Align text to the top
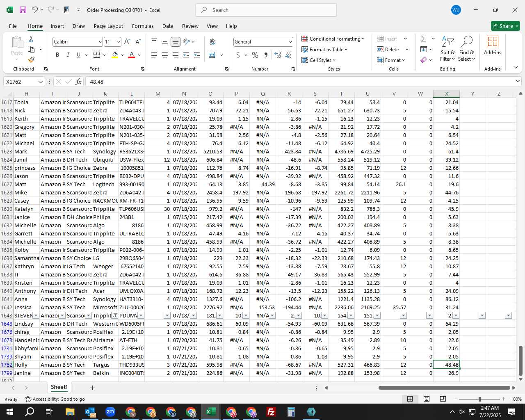 154,41
